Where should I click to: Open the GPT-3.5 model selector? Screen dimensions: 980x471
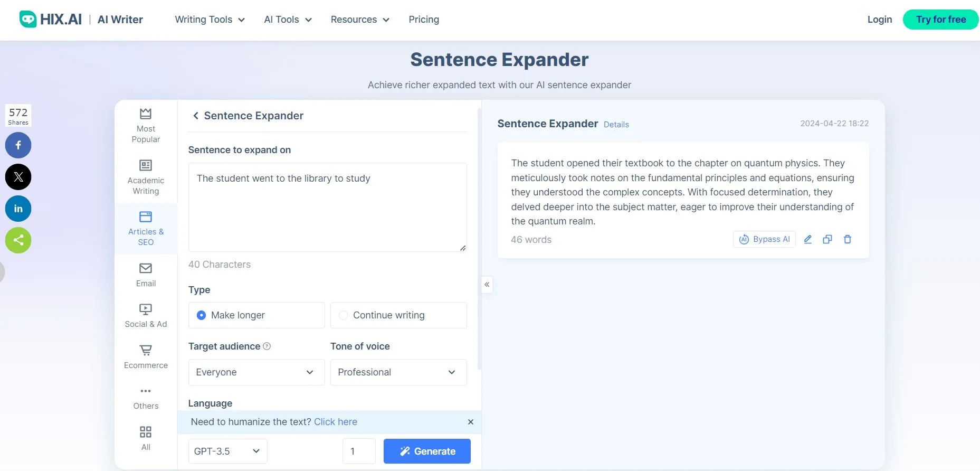click(x=227, y=451)
